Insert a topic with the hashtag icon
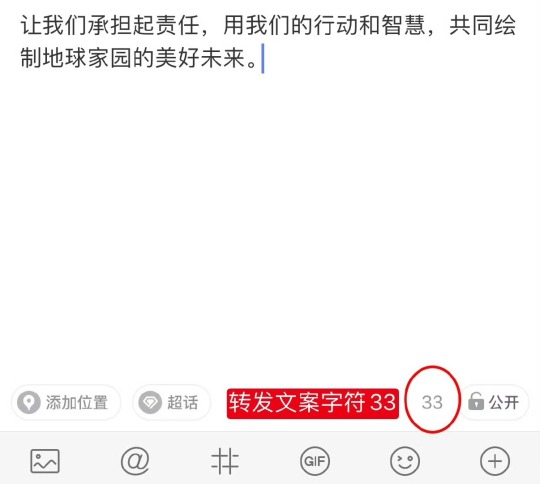The image size is (540, 484). pos(225,461)
